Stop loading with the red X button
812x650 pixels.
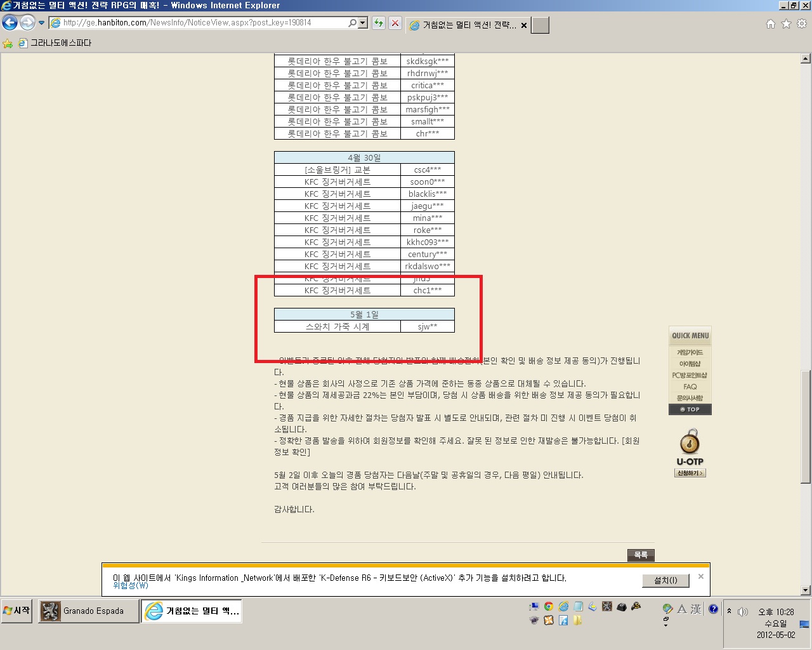click(395, 23)
